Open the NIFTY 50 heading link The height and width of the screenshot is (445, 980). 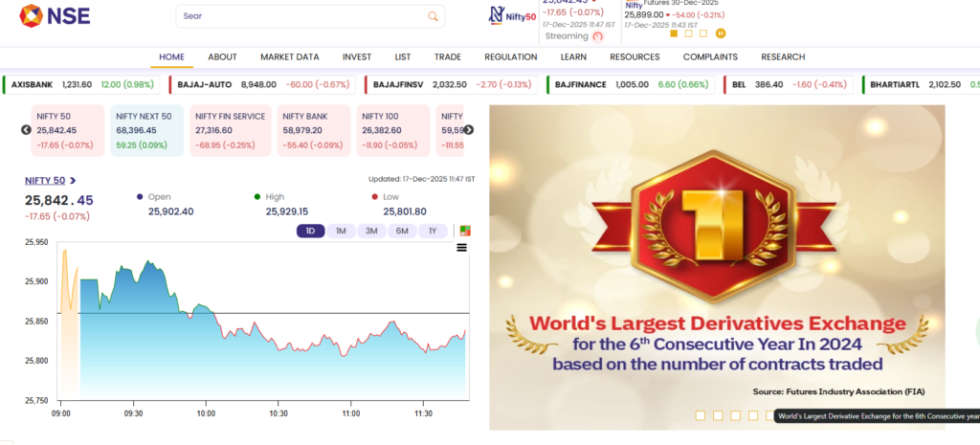click(x=45, y=181)
